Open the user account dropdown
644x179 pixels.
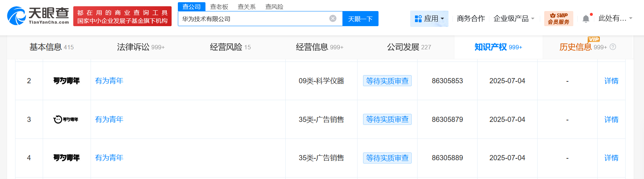click(615, 18)
